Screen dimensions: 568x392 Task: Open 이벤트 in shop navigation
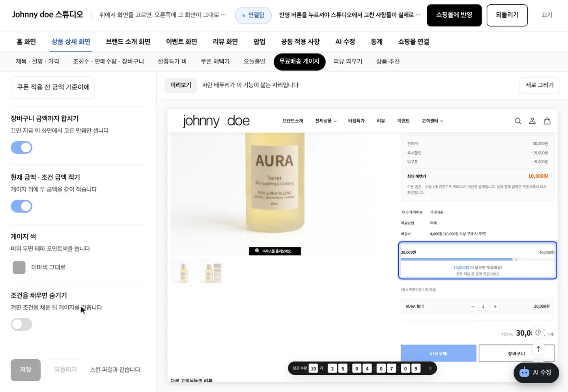pos(403,121)
